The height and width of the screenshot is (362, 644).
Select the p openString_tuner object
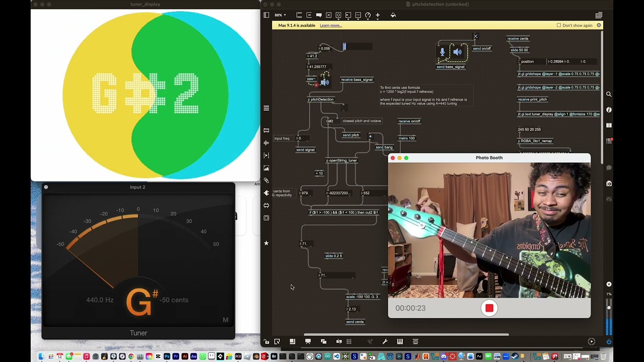342,160
